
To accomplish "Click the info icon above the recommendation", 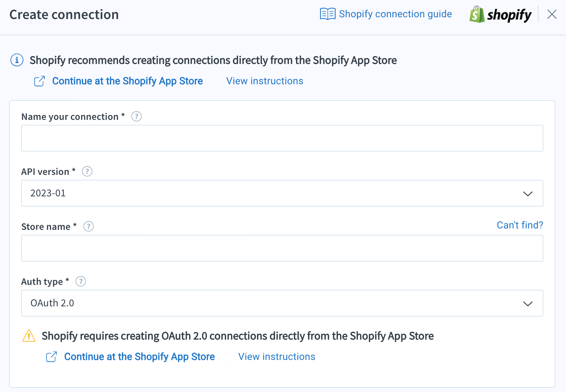I will pos(16,60).
